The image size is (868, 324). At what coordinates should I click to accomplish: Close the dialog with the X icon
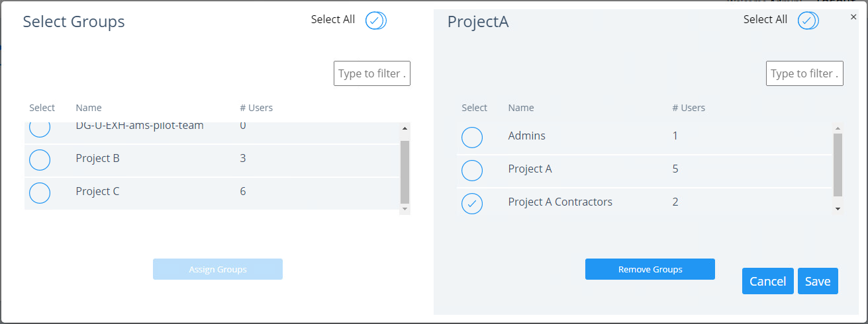[x=853, y=17]
